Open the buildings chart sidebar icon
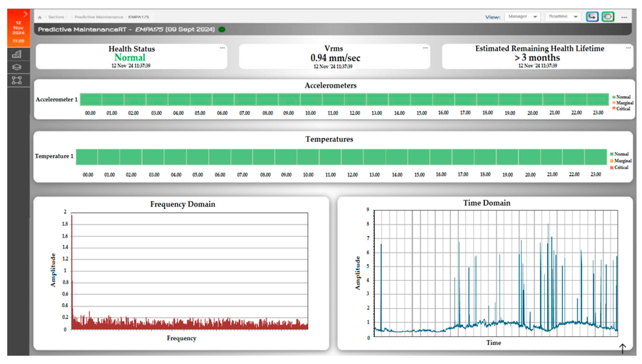The image size is (642, 364). (17, 54)
